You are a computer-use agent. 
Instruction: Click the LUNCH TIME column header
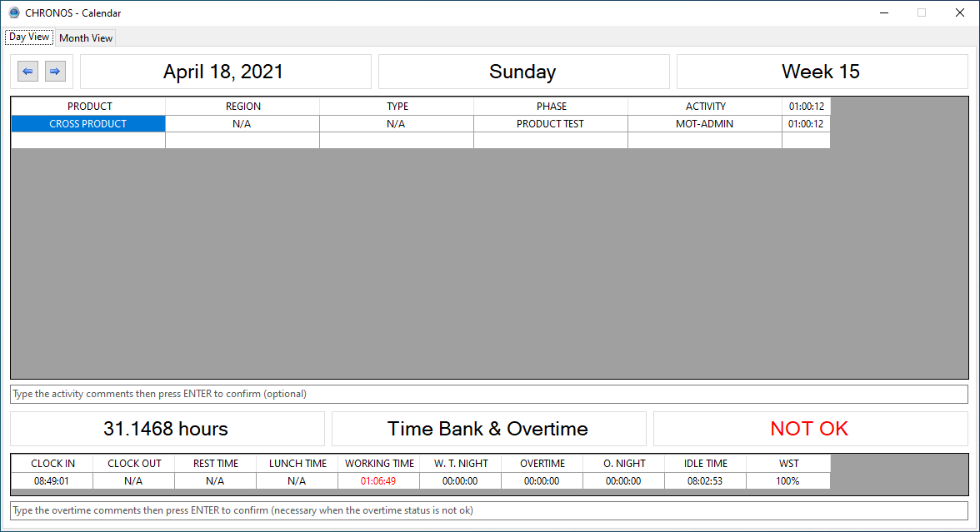297,463
